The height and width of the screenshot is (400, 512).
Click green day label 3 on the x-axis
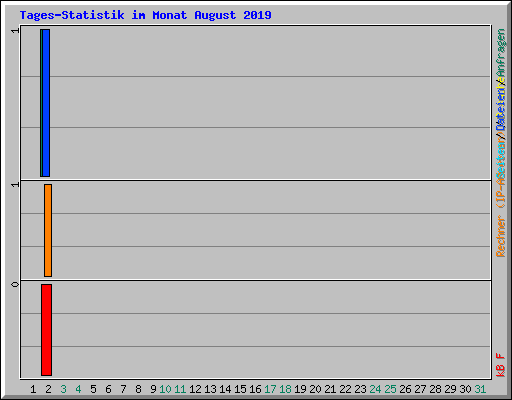(63, 389)
